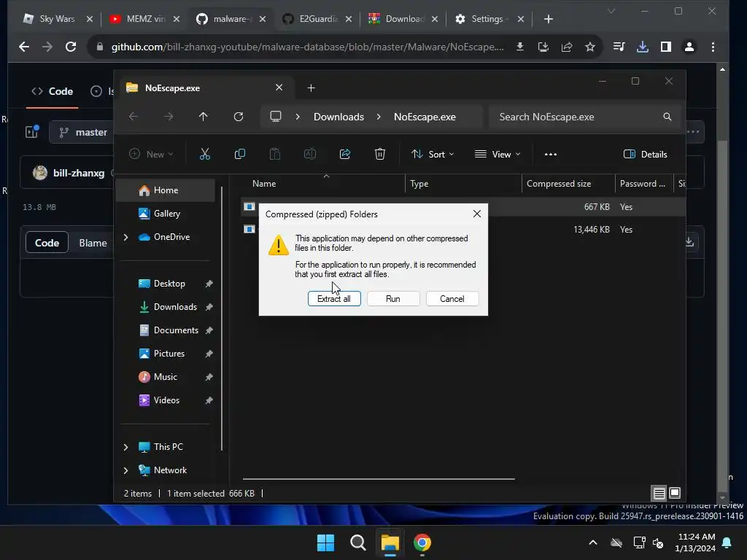Click the Cut scissors icon in Explorer
The image size is (747, 560).
tap(205, 154)
